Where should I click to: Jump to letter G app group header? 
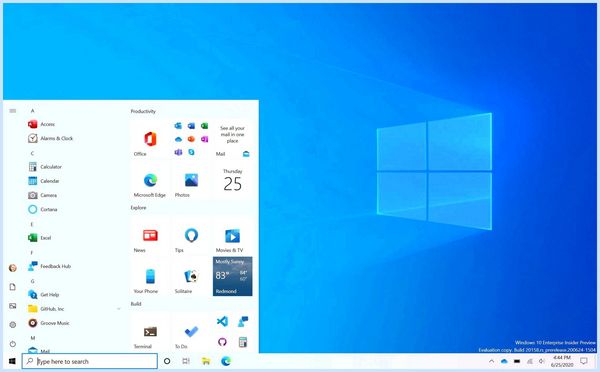[x=33, y=281]
